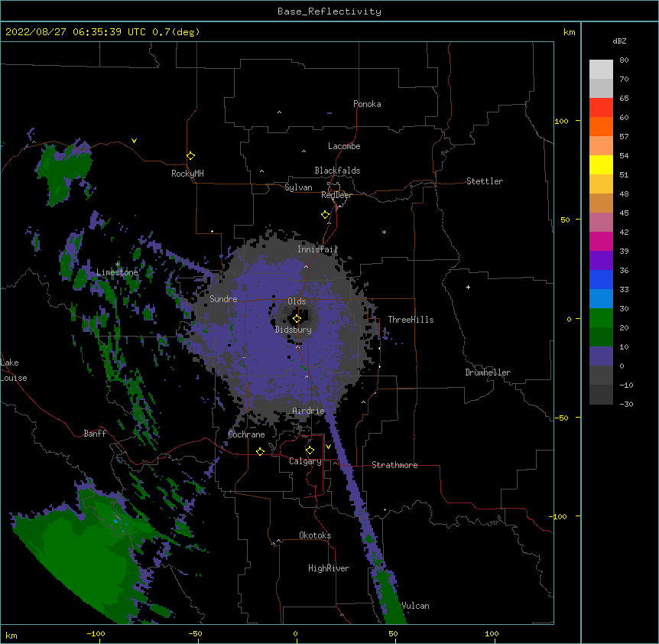Click the Limestone label
The width and height of the screenshot is (659, 644).
[x=117, y=272]
